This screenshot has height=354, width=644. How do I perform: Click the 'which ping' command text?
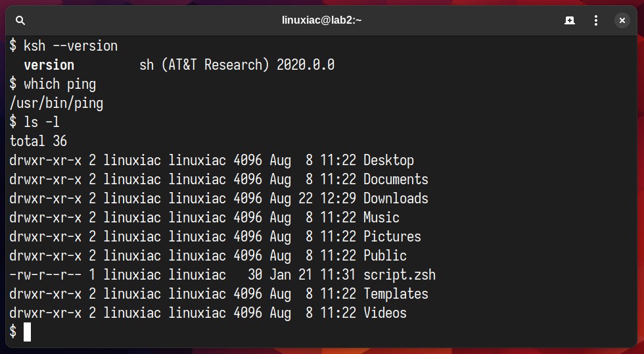[60, 84]
